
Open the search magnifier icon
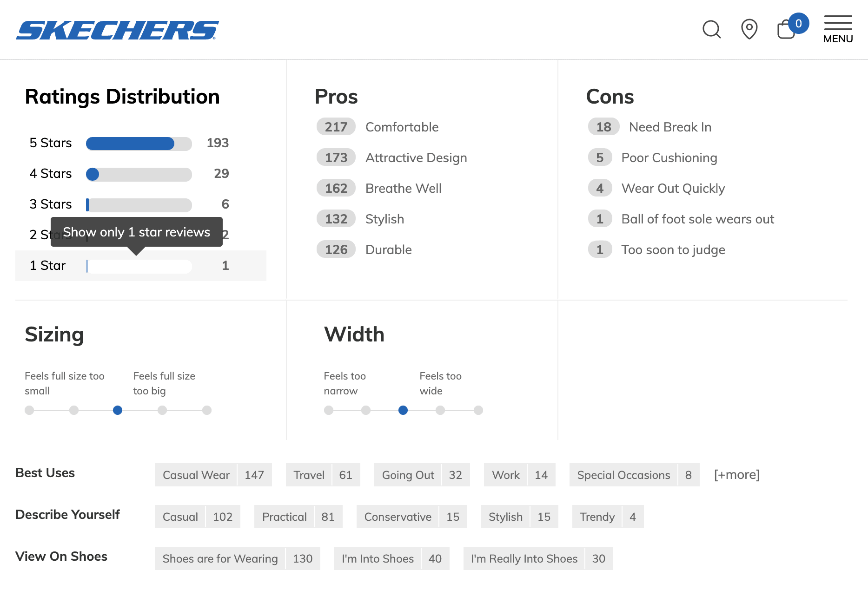(x=711, y=30)
